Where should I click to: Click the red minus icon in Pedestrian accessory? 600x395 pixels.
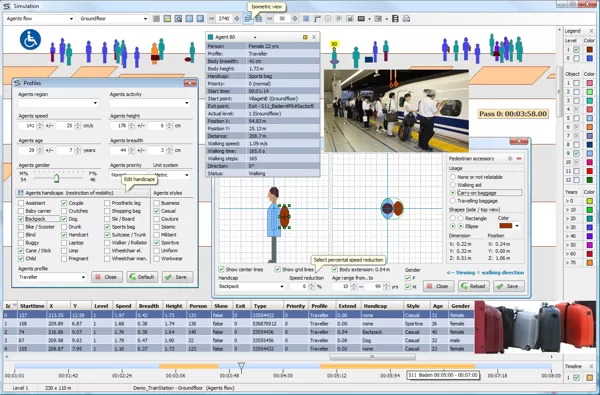pyautogui.click(x=519, y=158)
